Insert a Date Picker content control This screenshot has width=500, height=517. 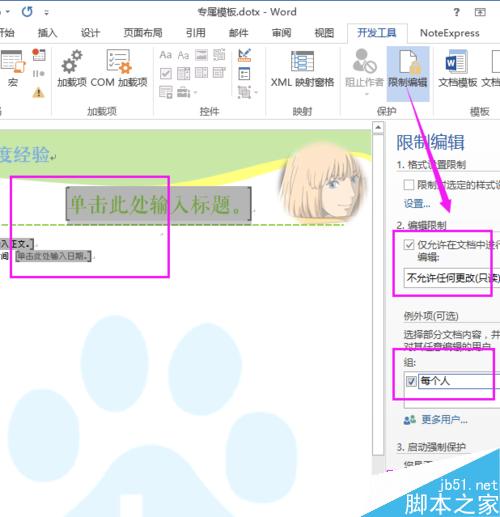pyautogui.click(x=219, y=72)
